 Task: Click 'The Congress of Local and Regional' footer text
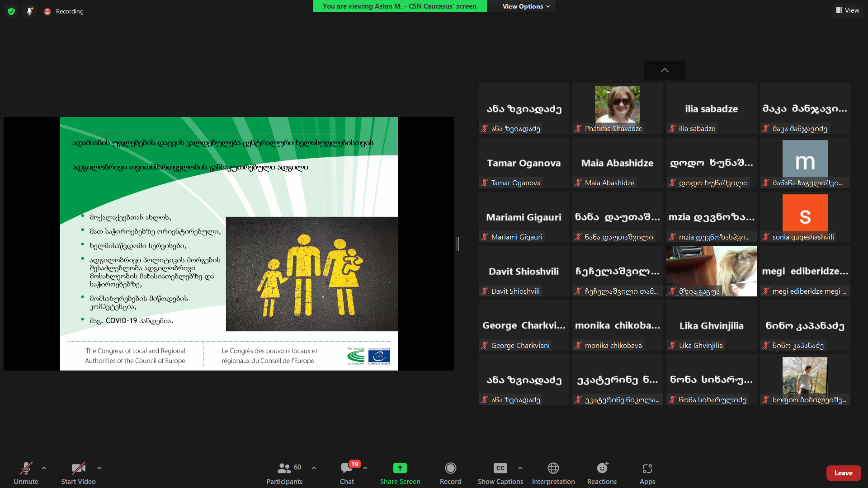pos(135,351)
